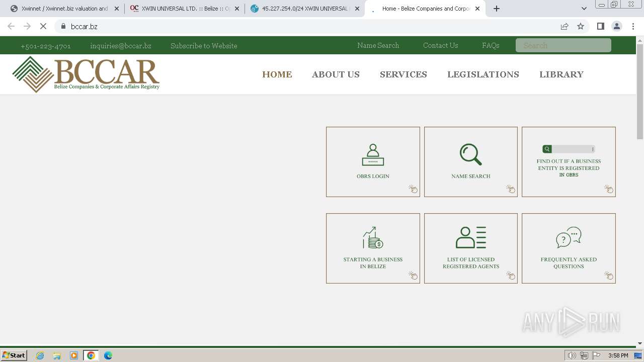The image size is (644, 362).
Task: Click the Name Search link in top bar
Action: [x=378, y=45]
